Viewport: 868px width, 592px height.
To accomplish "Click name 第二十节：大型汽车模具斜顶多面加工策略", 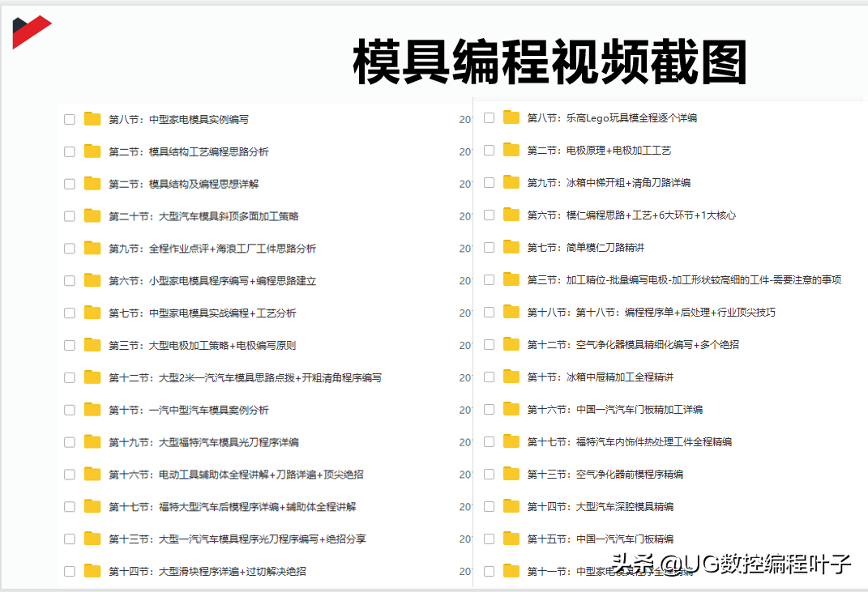I will click(203, 216).
